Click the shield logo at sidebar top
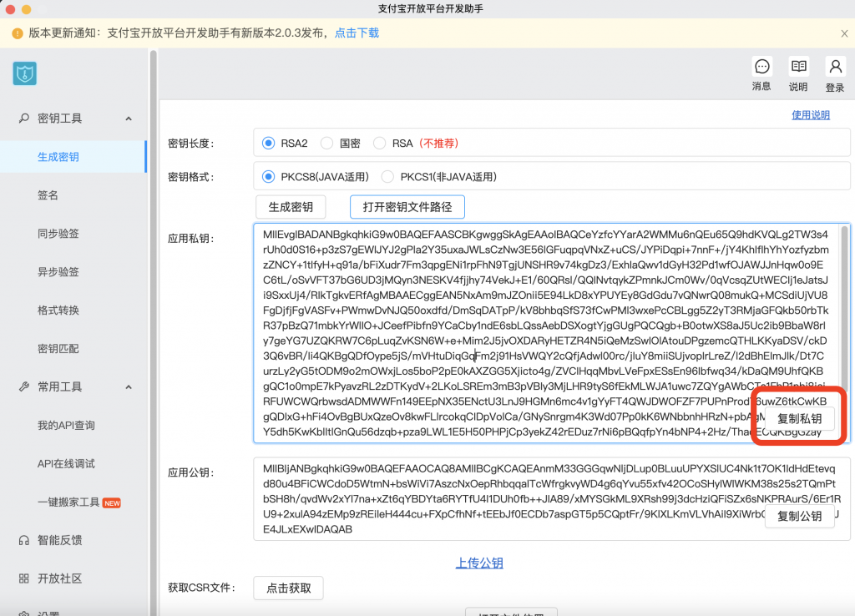This screenshot has height=616, width=855. point(24,73)
